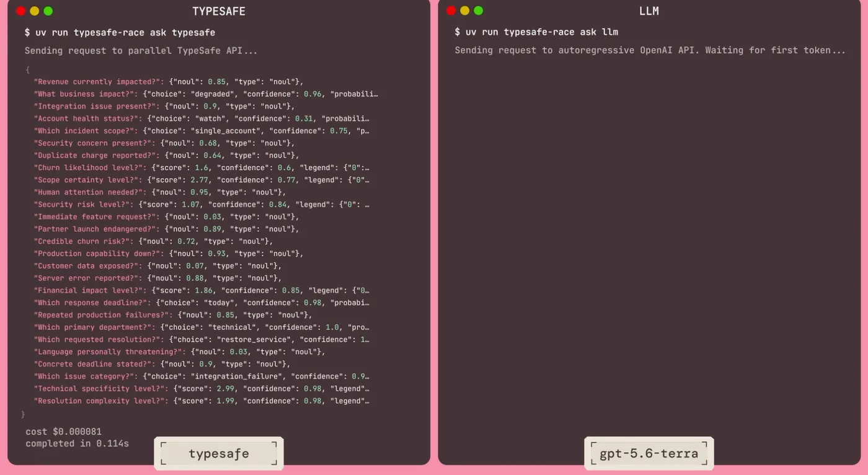
Task: Click the 'cost $0.000081' line
Action: [63, 432]
